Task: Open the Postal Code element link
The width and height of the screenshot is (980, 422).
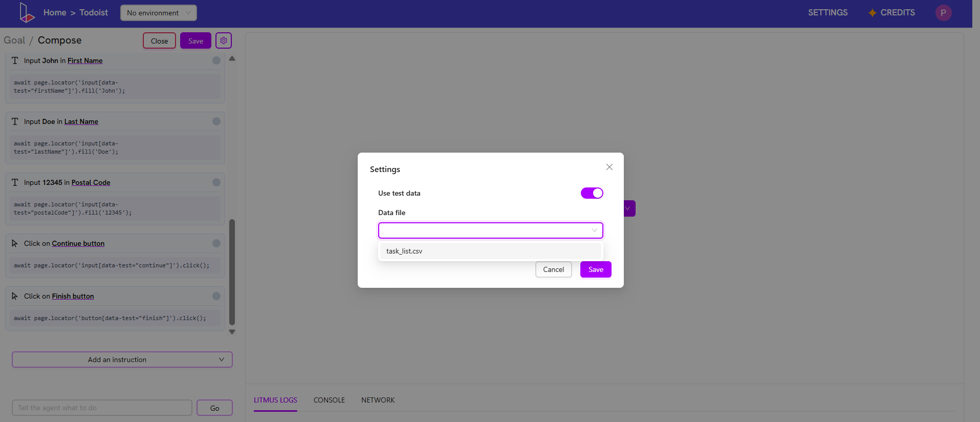Action: pyautogui.click(x=91, y=182)
